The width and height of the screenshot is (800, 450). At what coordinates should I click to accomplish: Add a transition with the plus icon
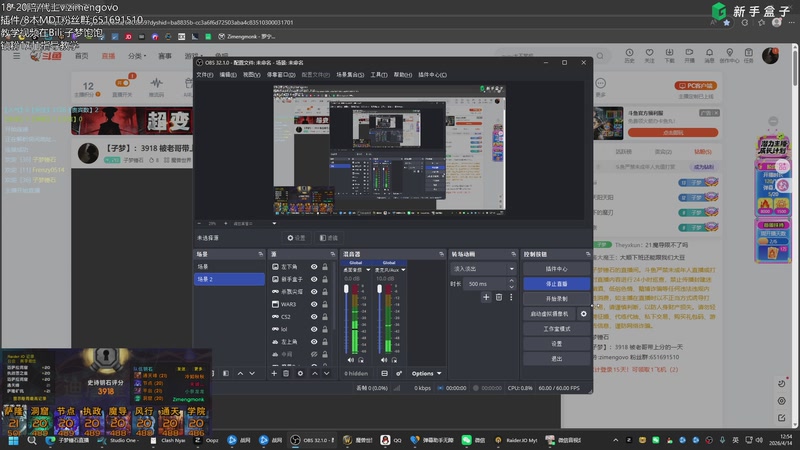(x=486, y=297)
